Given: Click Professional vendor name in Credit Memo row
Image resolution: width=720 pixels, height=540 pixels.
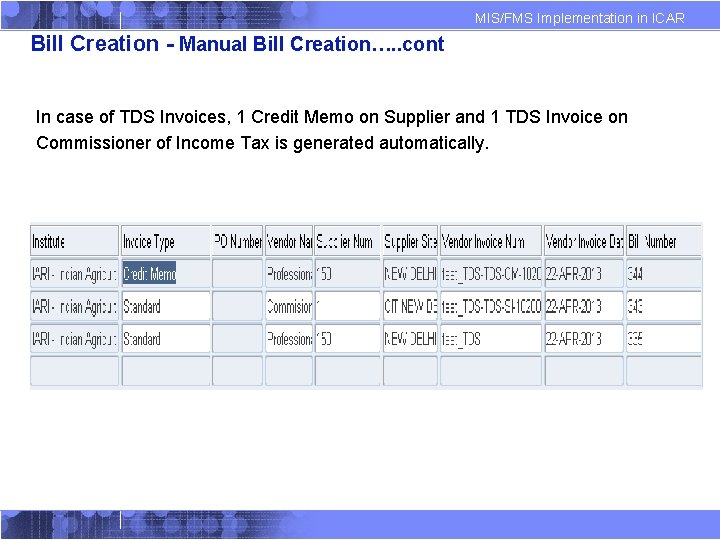Looking at the screenshot, I should point(289,274).
